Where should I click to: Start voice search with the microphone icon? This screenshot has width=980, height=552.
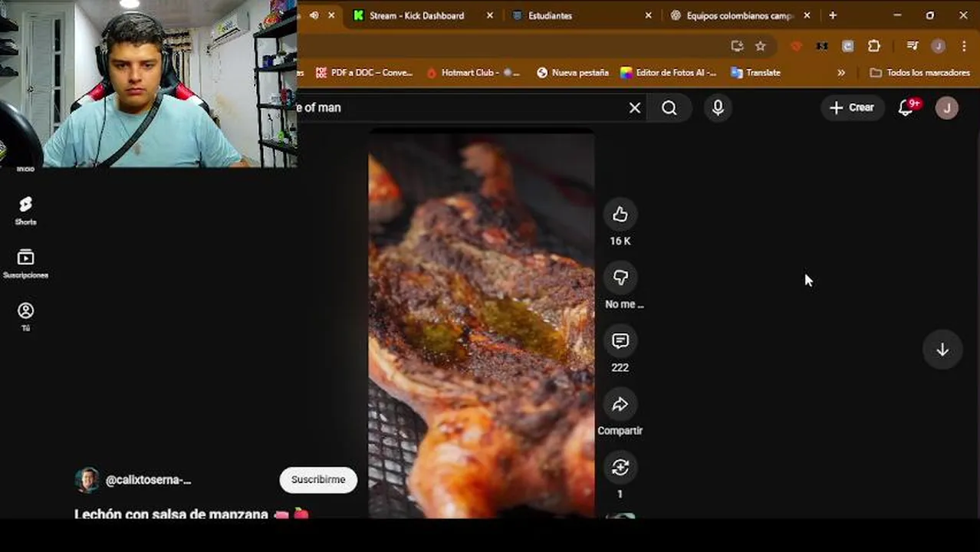(718, 108)
